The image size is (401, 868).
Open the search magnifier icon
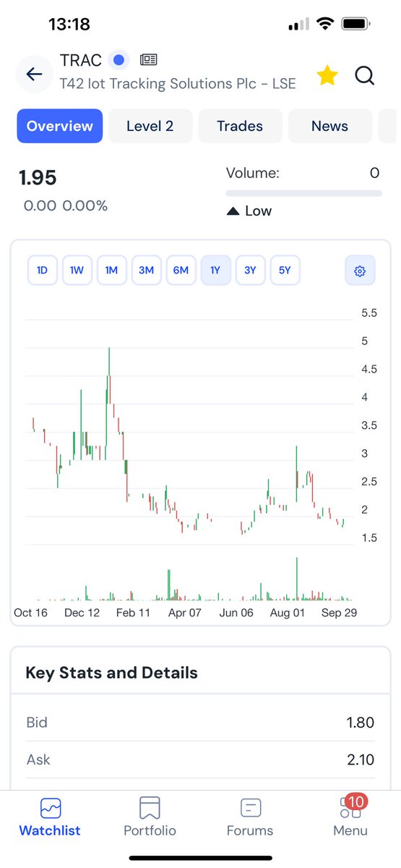coord(365,75)
